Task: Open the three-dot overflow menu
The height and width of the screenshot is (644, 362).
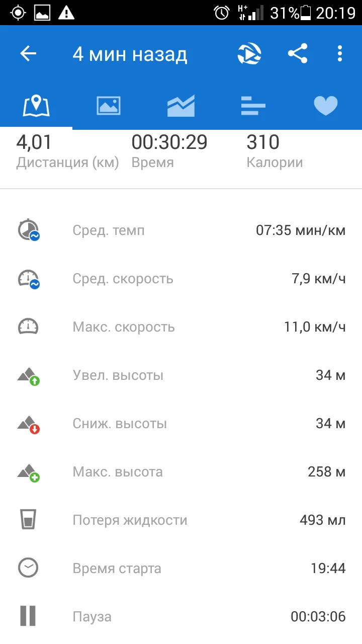Action: point(340,54)
